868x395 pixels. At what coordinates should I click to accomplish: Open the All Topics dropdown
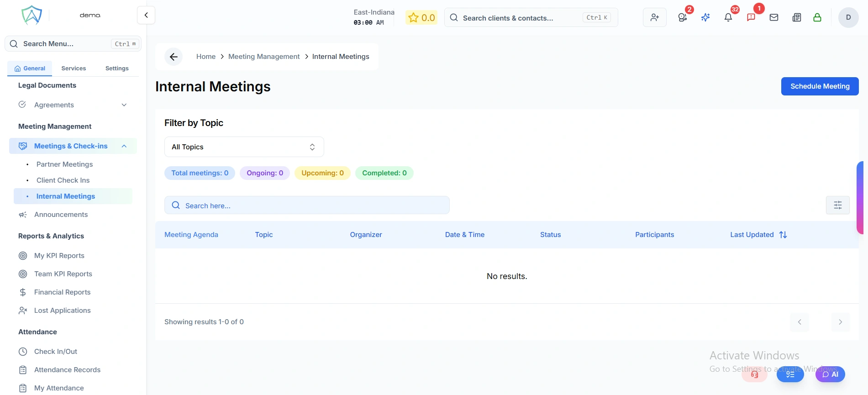point(244,147)
